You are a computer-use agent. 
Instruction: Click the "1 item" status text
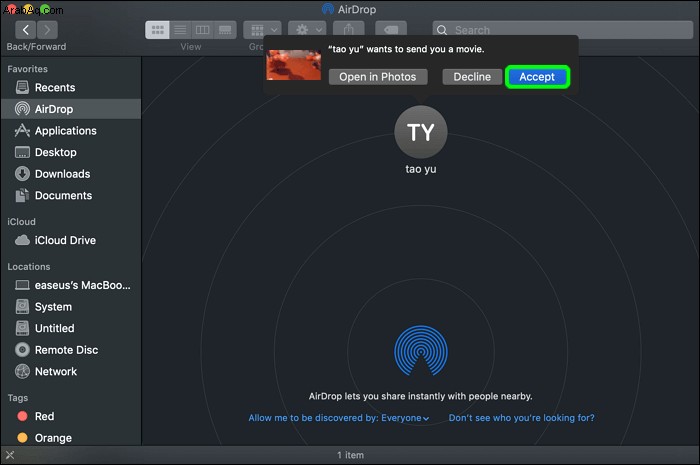pyautogui.click(x=350, y=455)
